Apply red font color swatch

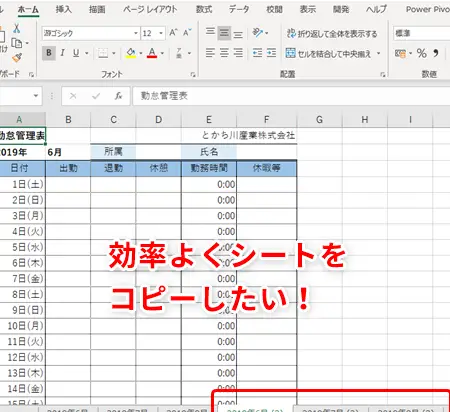point(152,53)
